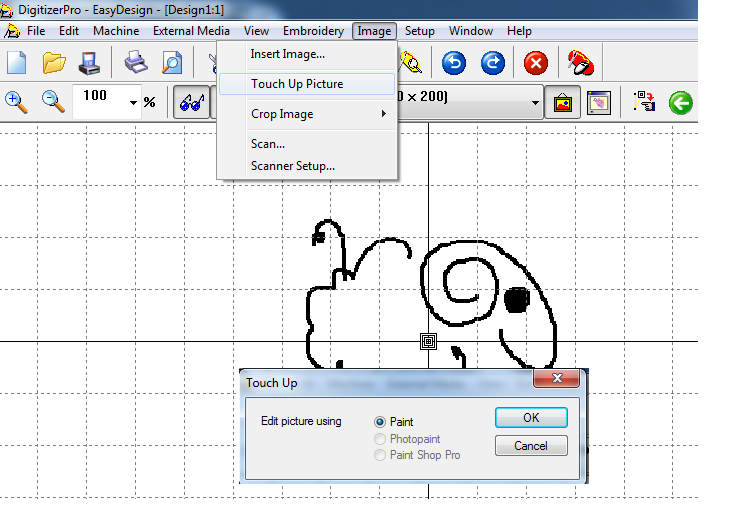Select the Paint Shop Pro radio option

click(x=380, y=455)
